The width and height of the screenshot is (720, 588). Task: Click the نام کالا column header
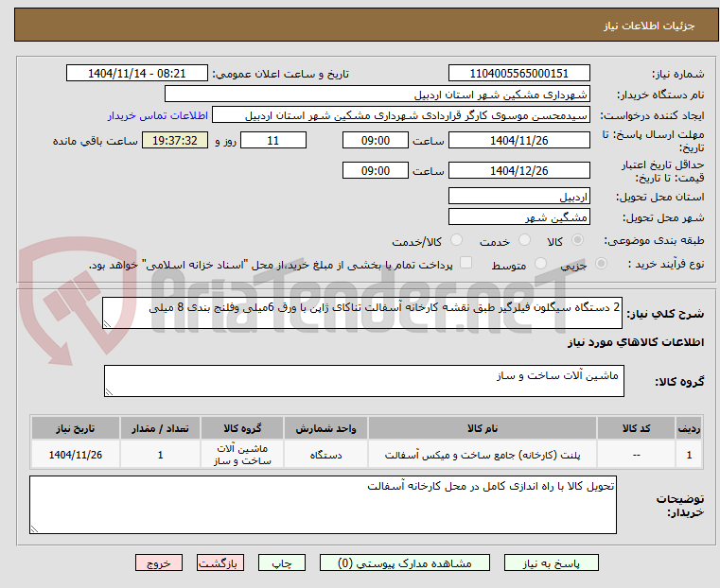[483, 428]
